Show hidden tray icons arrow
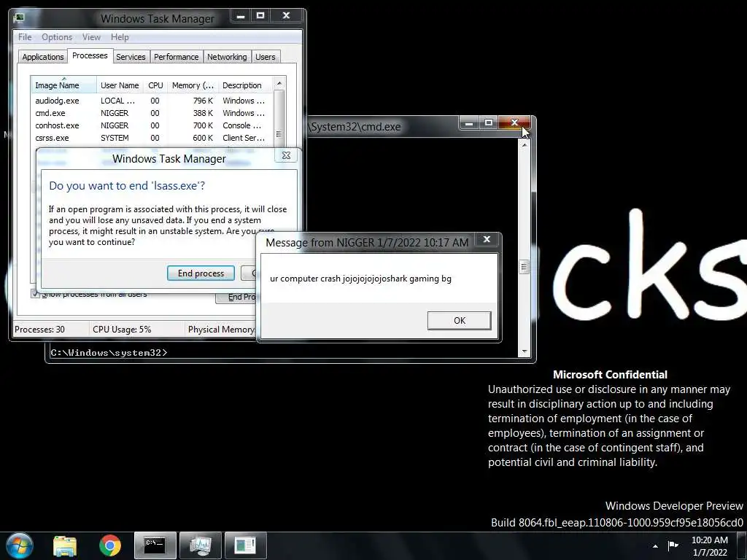747x560 pixels. (x=656, y=546)
